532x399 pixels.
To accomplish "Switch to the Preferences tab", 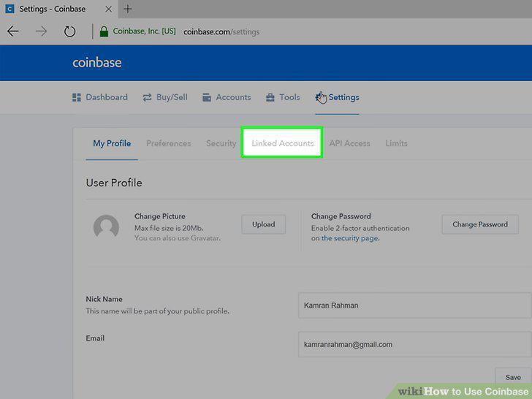I will tap(169, 143).
